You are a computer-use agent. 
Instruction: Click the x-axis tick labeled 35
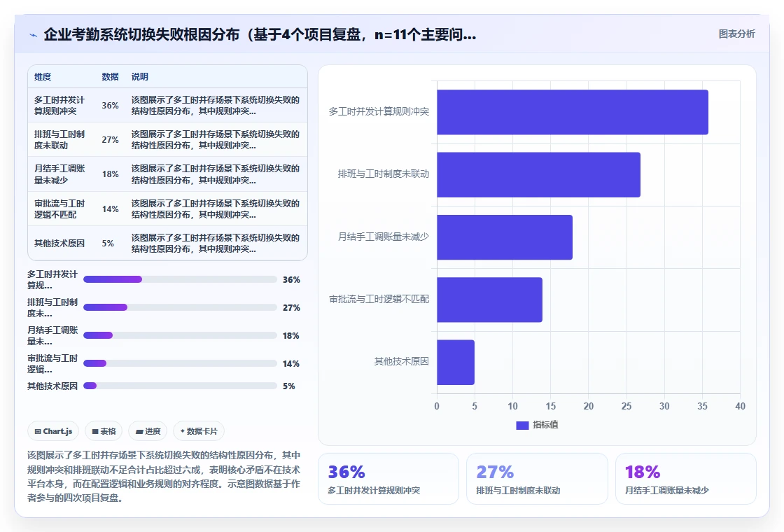(x=702, y=406)
